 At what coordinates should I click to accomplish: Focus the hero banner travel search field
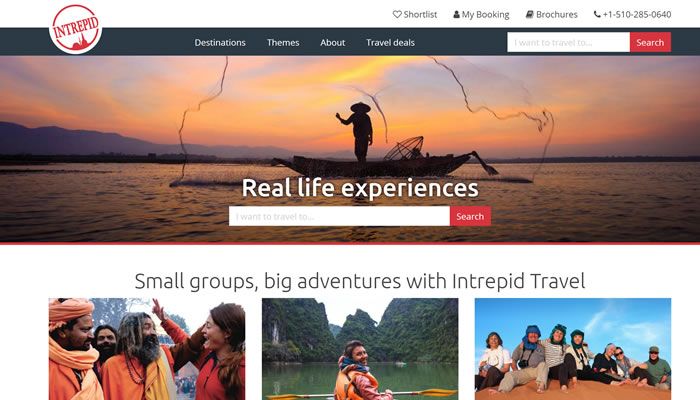pos(339,216)
